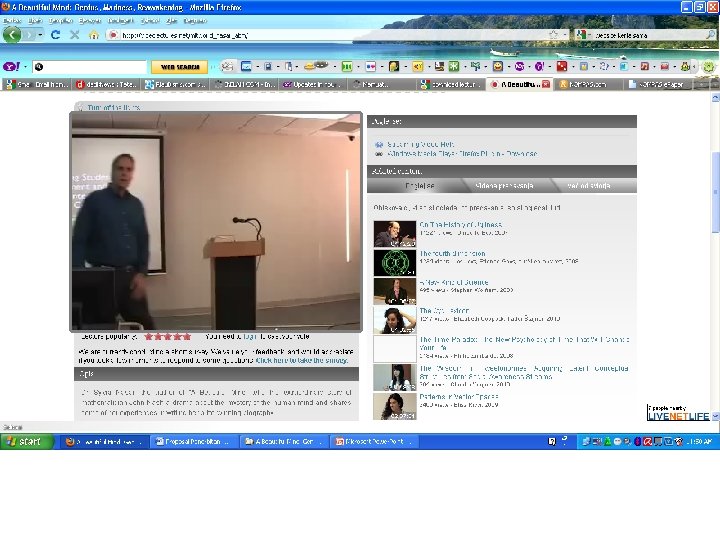Switch to the dealnews browser tab
The height and width of the screenshot is (540, 720).
(x=107, y=84)
